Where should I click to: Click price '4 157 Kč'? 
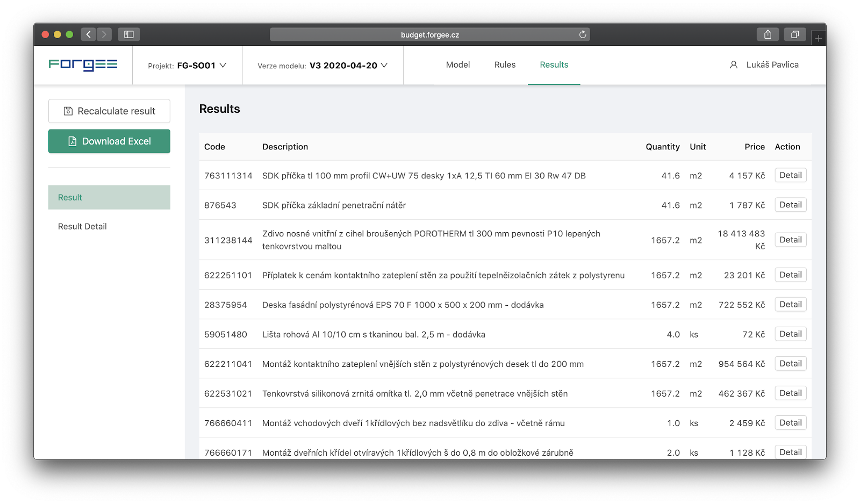click(747, 176)
